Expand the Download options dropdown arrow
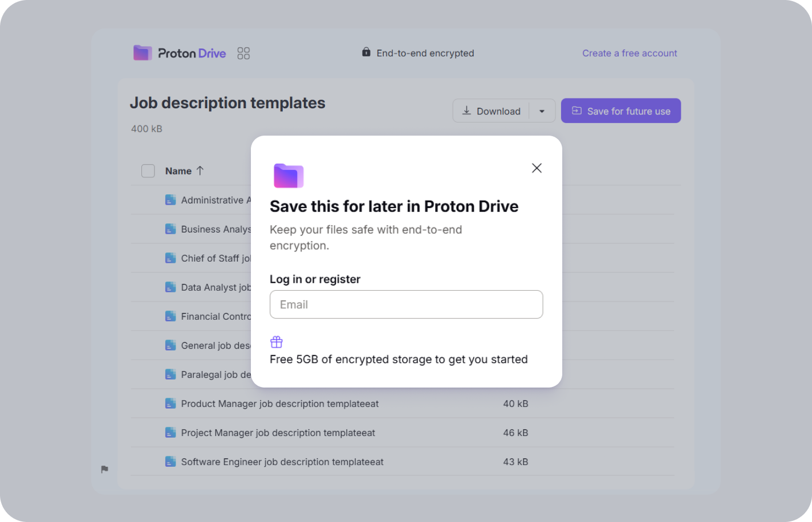812x522 pixels. click(x=542, y=111)
